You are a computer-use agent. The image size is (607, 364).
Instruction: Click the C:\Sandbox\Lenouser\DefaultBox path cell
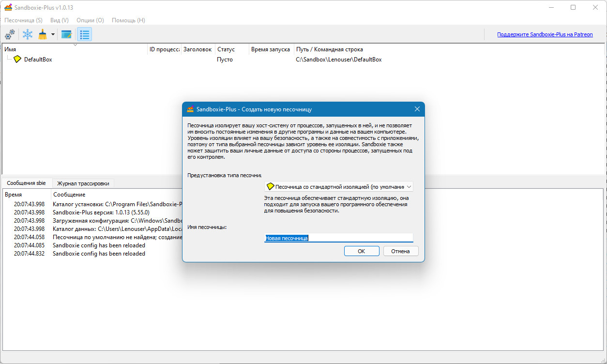(x=338, y=60)
